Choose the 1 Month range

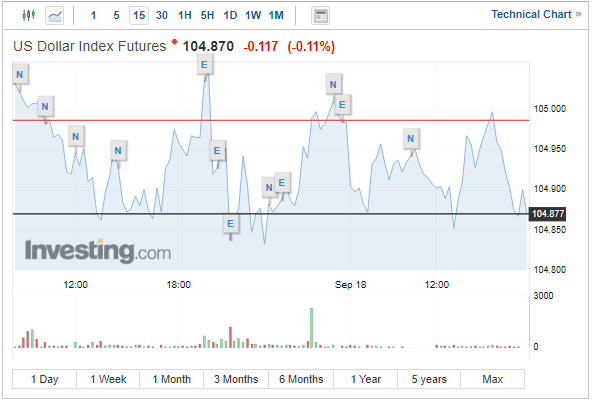pos(172,379)
